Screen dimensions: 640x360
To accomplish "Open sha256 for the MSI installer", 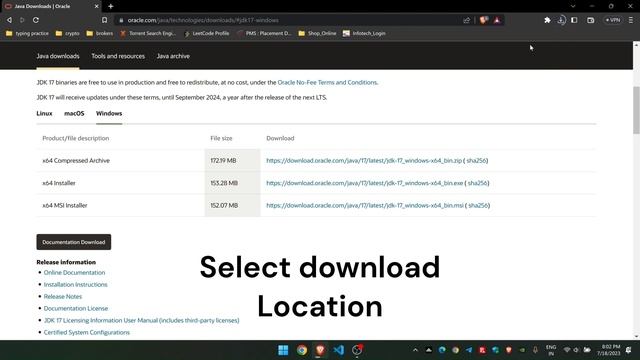I will (x=478, y=206).
